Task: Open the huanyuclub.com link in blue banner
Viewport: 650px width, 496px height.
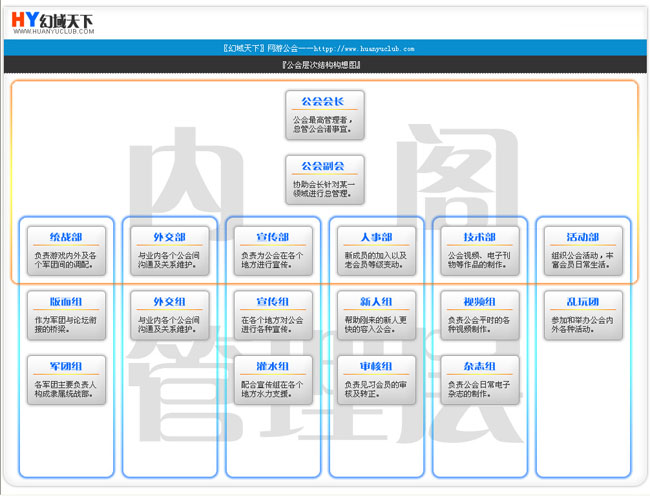Action: click(364, 48)
